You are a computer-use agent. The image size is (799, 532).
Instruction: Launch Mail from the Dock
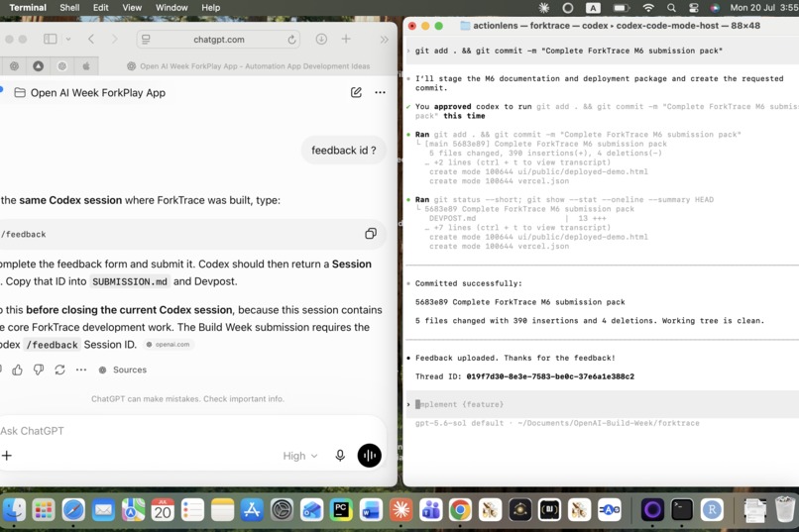[x=103, y=509]
